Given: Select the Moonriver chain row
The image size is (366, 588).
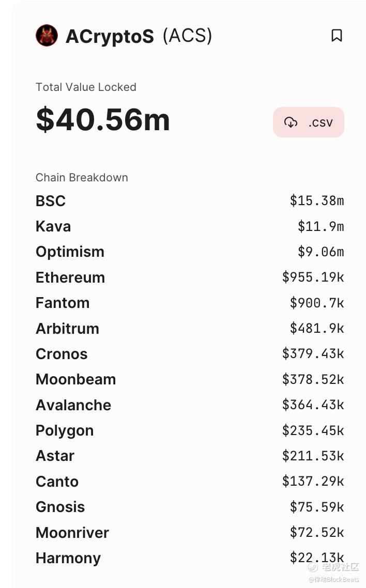Looking at the screenshot, I should [x=72, y=533].
